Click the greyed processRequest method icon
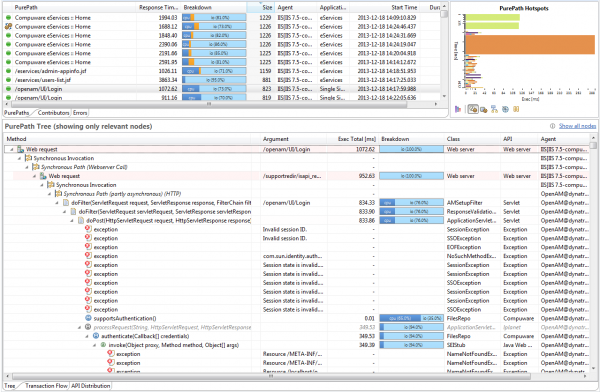Screen dimensions: 600x392 click(88, 327)
